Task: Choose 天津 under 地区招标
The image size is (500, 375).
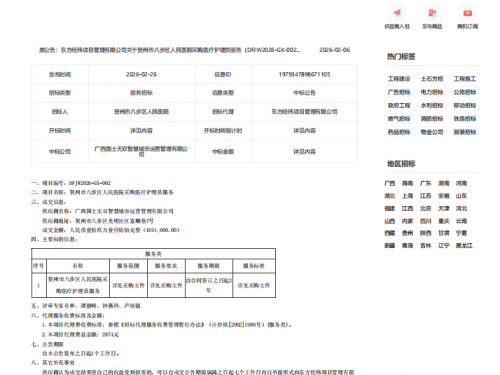Action: (x=444, y=208)
